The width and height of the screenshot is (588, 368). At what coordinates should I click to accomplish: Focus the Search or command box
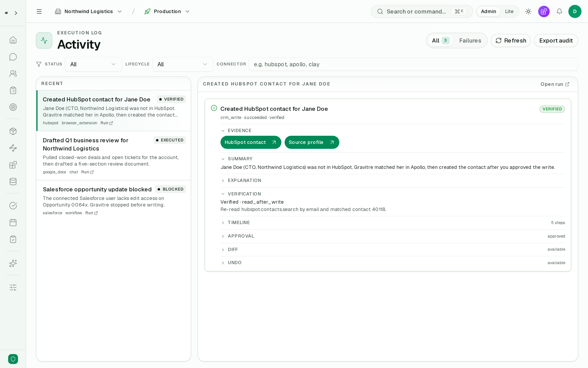tap(422, 11)
